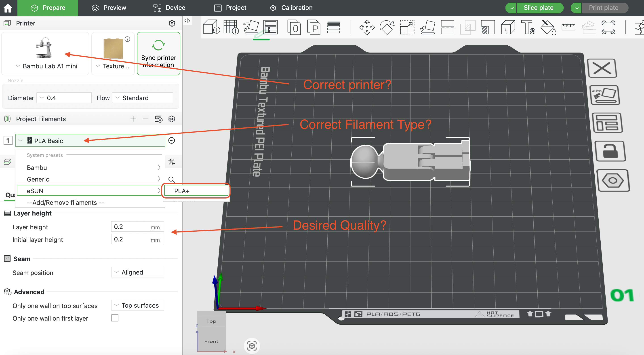Toggle perspective view cube icon

pos(252,346)
